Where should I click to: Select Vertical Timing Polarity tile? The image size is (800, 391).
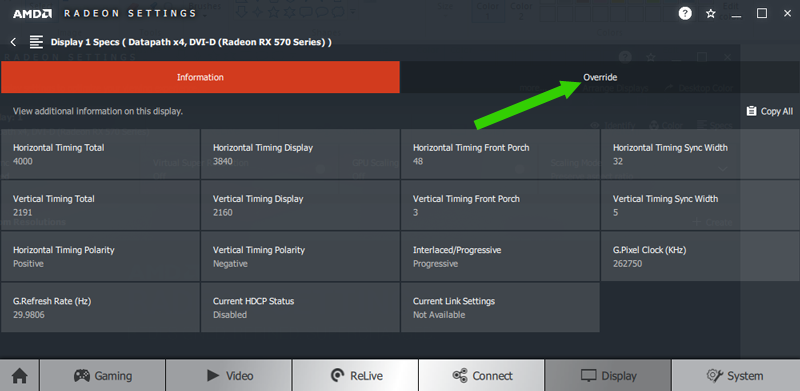pos(300,256)
